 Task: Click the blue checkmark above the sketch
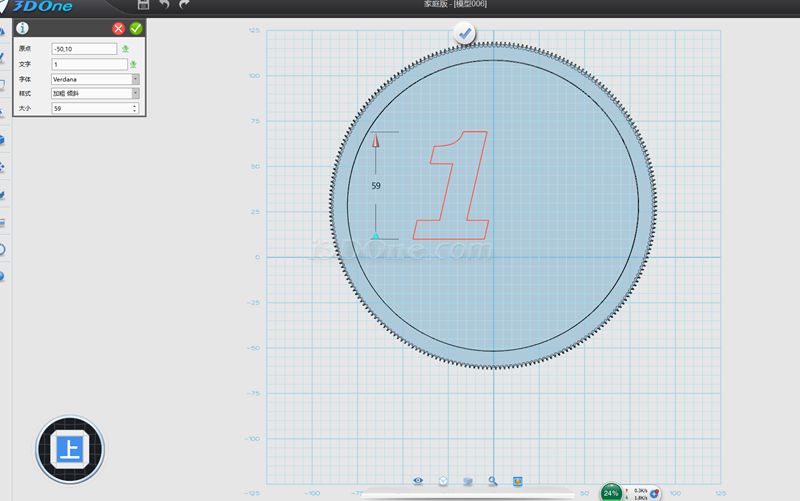pos(464,35)
